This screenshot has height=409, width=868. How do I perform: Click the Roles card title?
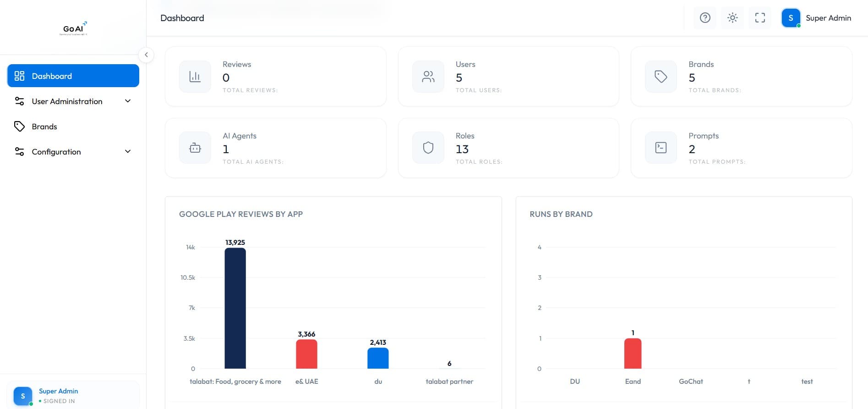(465, 136)
